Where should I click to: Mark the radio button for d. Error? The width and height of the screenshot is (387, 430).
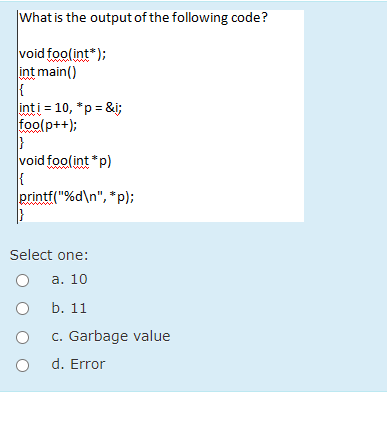(x=22, y=365)
